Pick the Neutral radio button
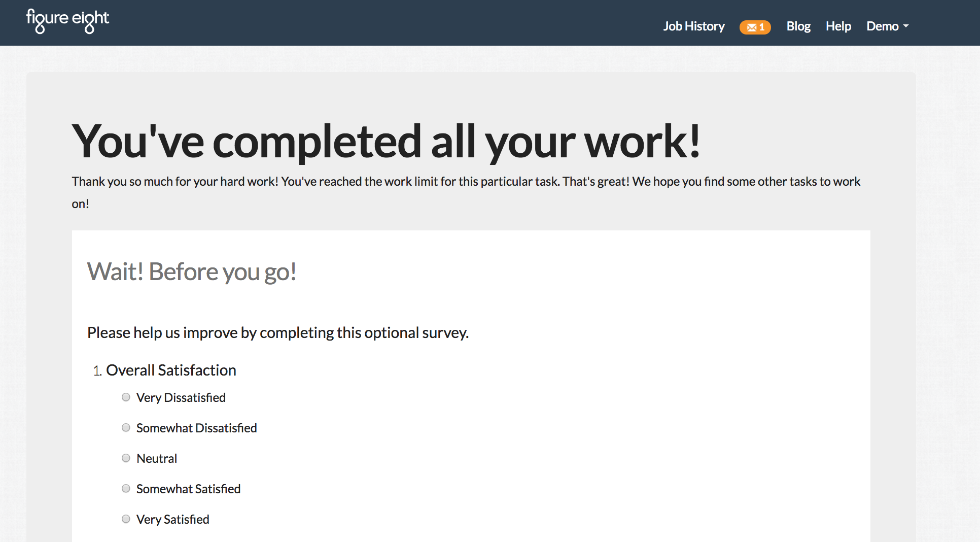This screenshot has width=980, height=542. [126, 458]
